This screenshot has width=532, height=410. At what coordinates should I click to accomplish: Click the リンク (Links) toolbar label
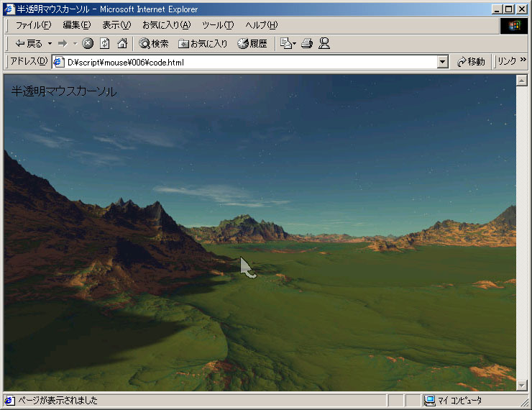[x=507, y=61]
